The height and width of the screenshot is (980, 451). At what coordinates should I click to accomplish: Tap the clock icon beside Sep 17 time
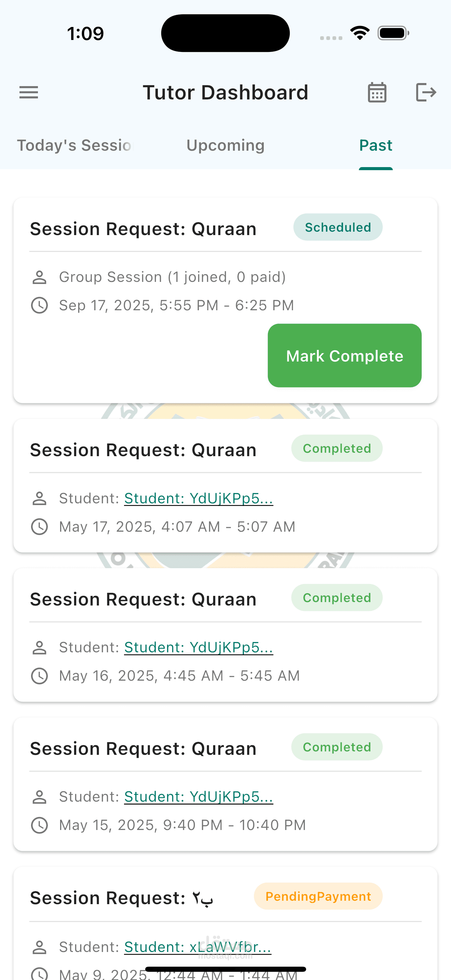pos(39,305)
